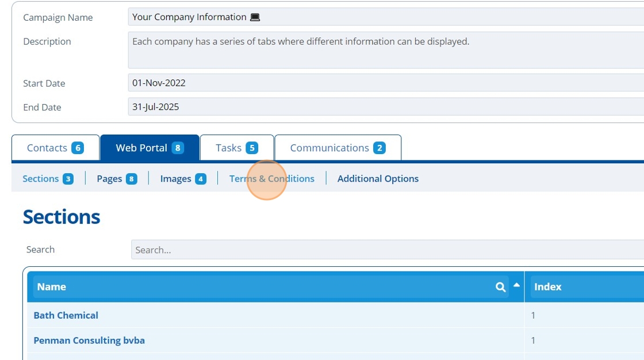The height and width of the screenshot is (360, 644).
Task: Click the Communications count badge 2
Action: [x=379, y=148]
